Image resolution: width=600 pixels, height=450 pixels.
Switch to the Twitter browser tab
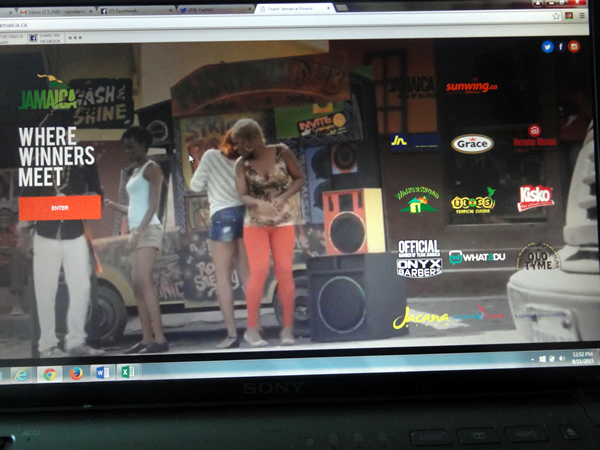tap(215, 10)
